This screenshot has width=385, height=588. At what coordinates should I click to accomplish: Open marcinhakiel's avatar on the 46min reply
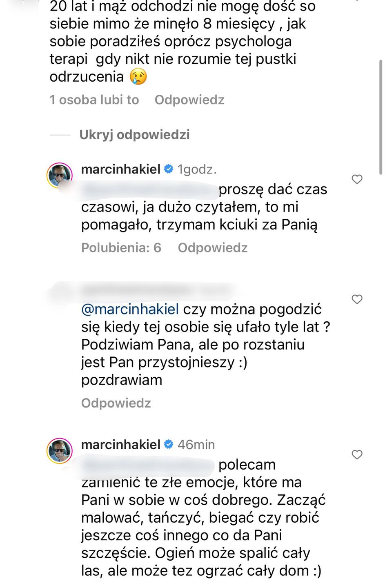[x=60, y=450]
